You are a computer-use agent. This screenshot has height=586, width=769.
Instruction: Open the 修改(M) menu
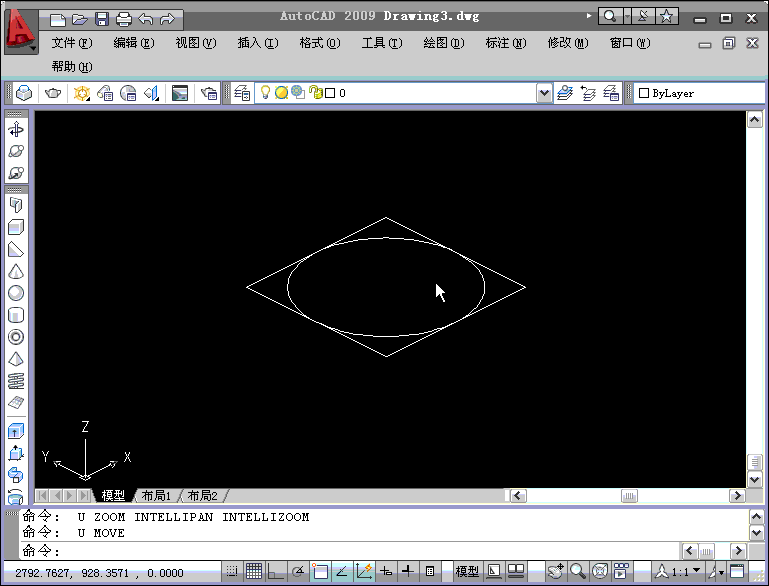click(568, 43)
